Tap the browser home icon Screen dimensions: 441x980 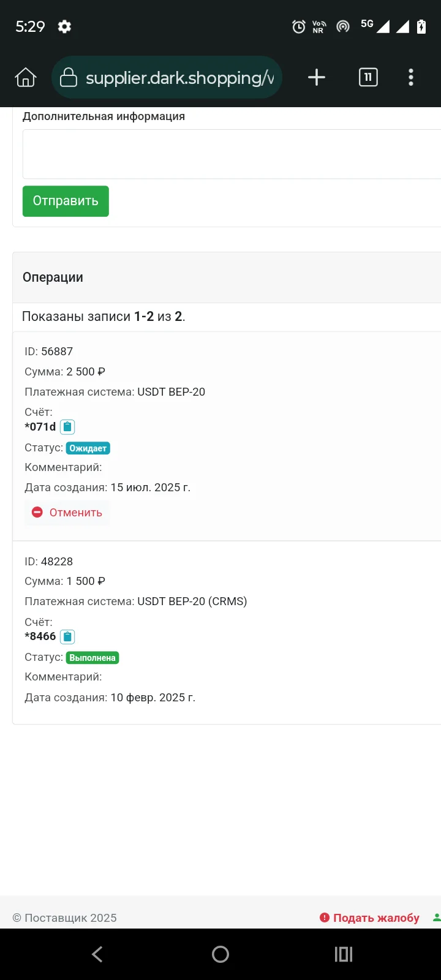click(x=26, y=78)
